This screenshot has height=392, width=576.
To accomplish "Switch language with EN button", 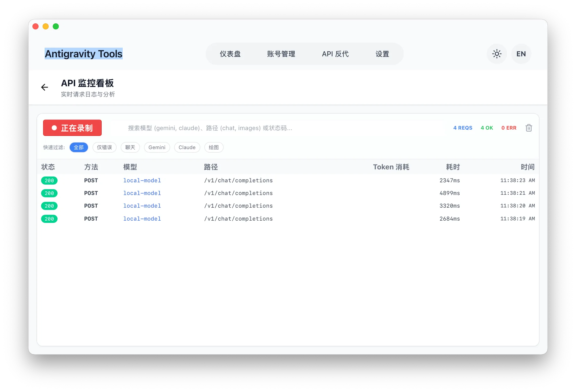I will click(521, 54).
